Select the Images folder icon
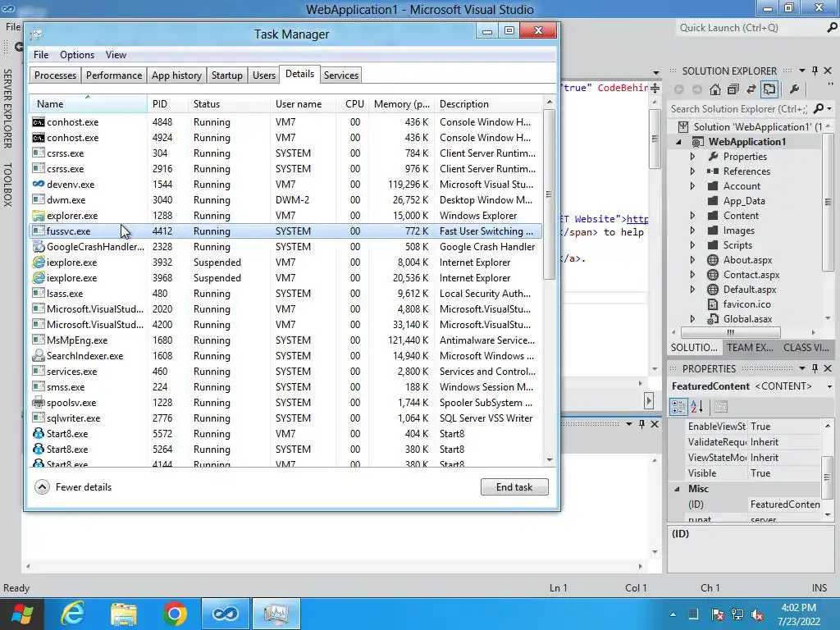The image size is (840, 630). (713, 231)
